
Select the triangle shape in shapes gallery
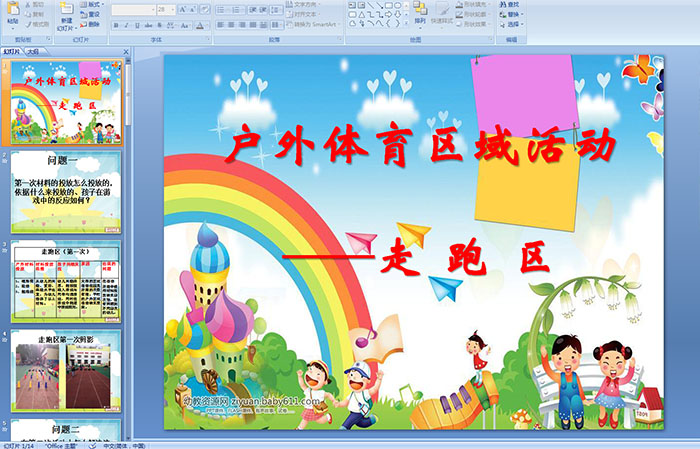(x=362, y=15)
